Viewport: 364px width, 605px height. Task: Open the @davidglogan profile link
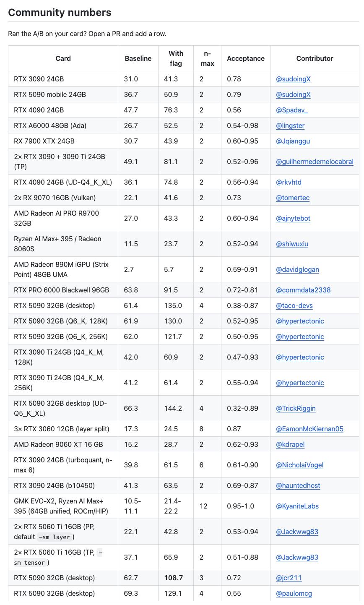point(297,269)
